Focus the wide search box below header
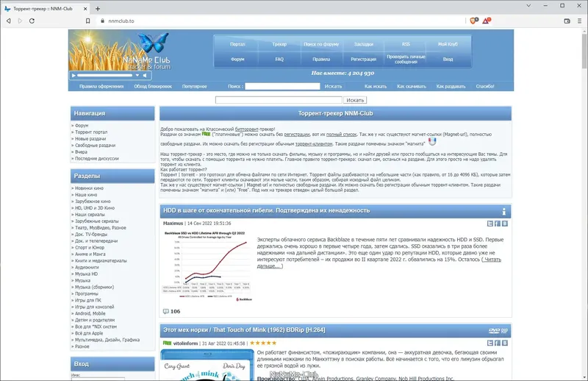Viewport: 588px width, 381px height. [279, 100]
